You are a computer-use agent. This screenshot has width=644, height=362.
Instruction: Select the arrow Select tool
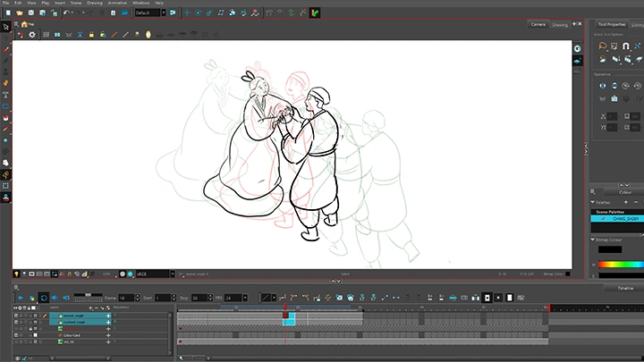coord(5,27)
